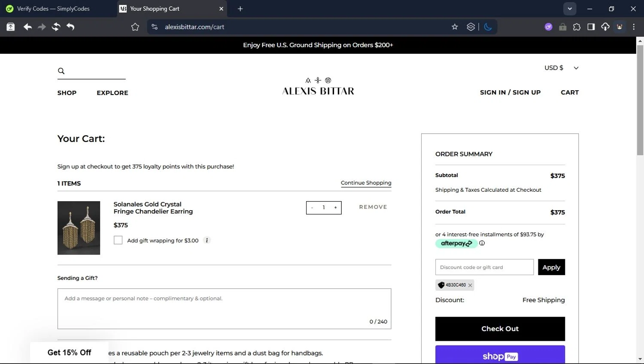
Task: Decrease quantity with the minus button
Action: coord(312,208)
